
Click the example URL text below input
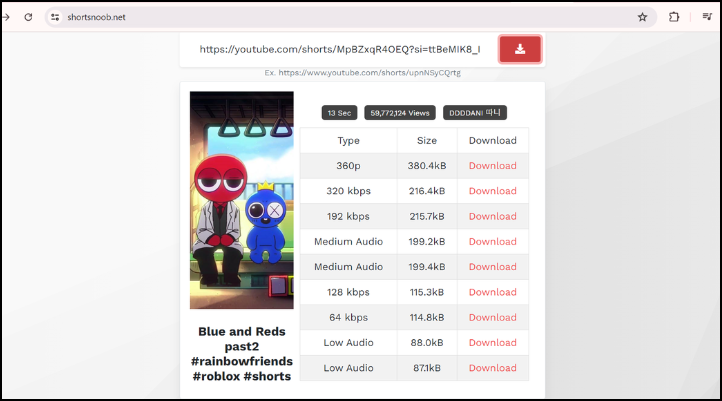point(362,73)
